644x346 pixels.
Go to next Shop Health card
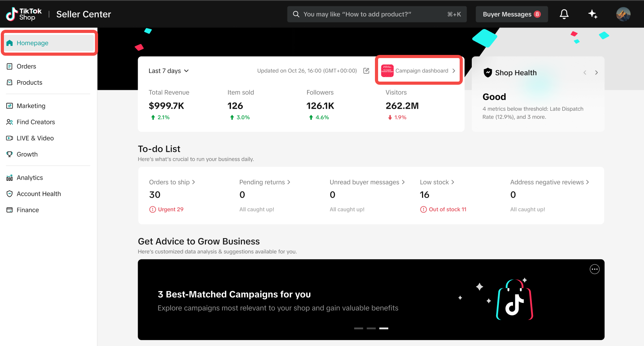click(x=597, y=73)
